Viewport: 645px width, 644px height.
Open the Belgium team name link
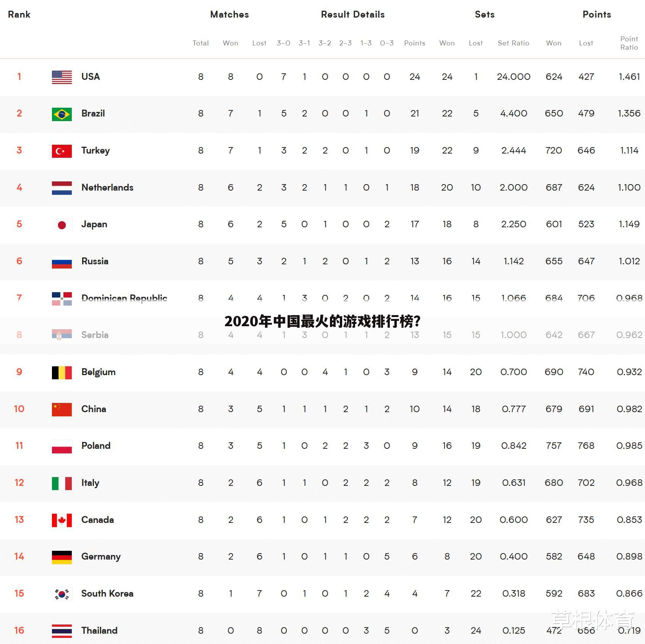click(99, 372)
